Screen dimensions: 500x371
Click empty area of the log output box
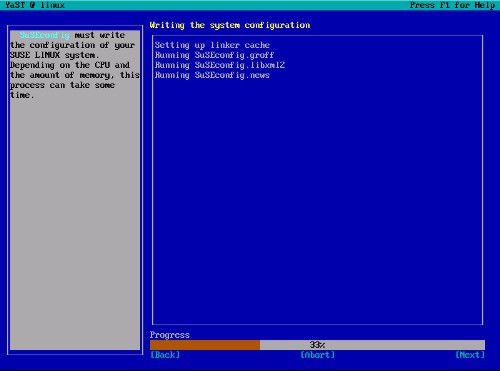(317, 200)
